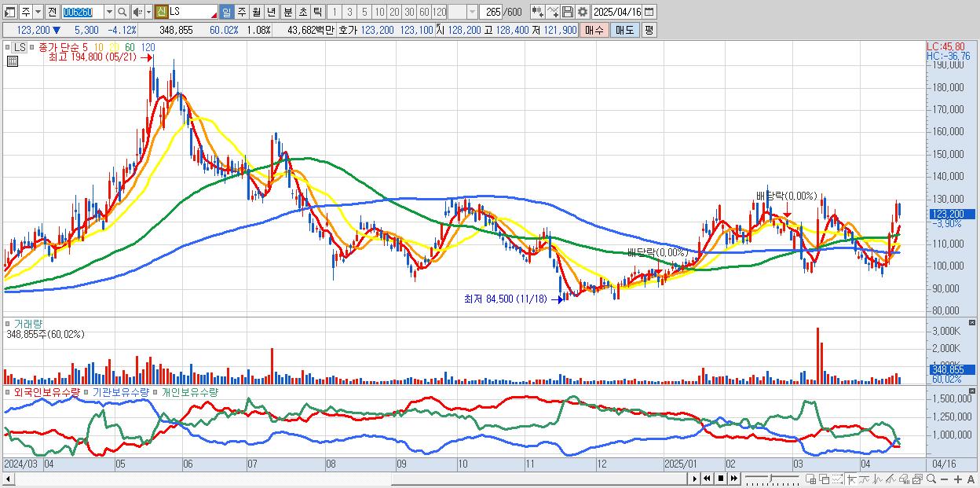Click the bar chart with window icon
Viewport: 980px width, 488px height.
click(904, 479)
